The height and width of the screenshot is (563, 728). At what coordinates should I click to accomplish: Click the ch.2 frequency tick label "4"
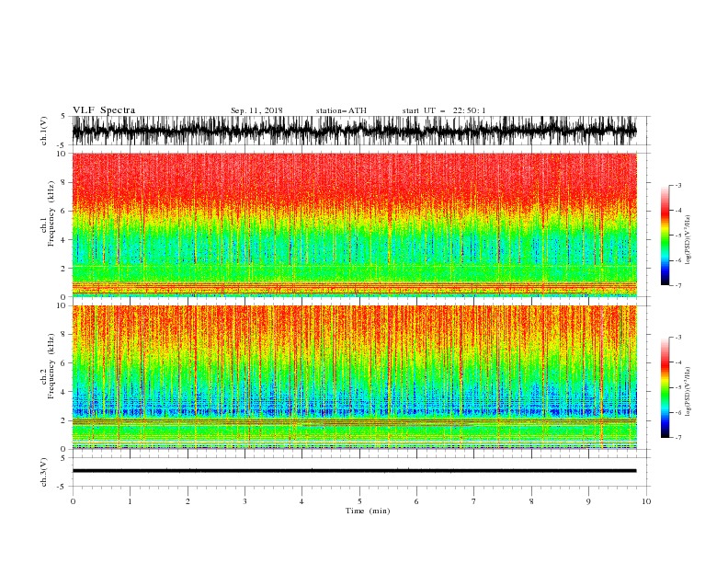coord(63,392)
